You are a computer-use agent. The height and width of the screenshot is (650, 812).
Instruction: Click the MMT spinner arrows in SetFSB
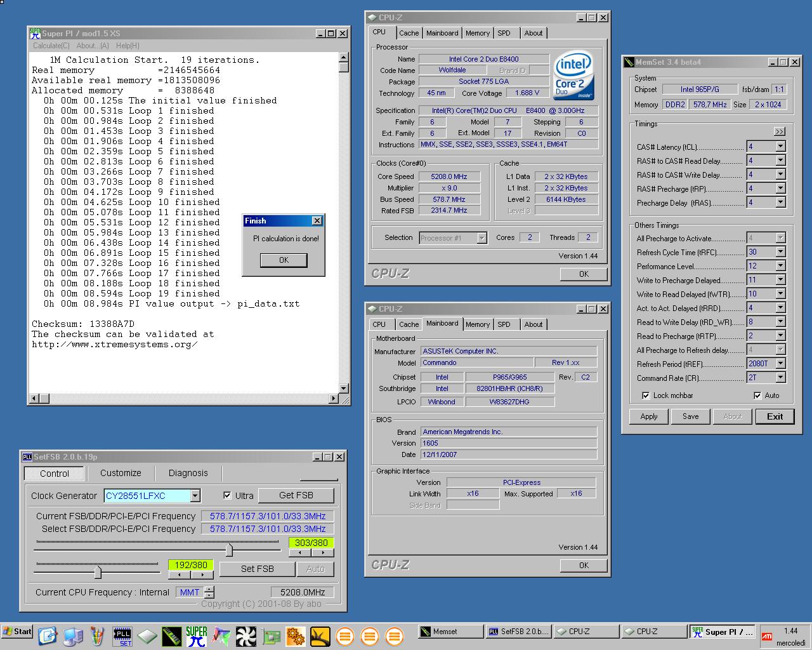click(209, 592)
